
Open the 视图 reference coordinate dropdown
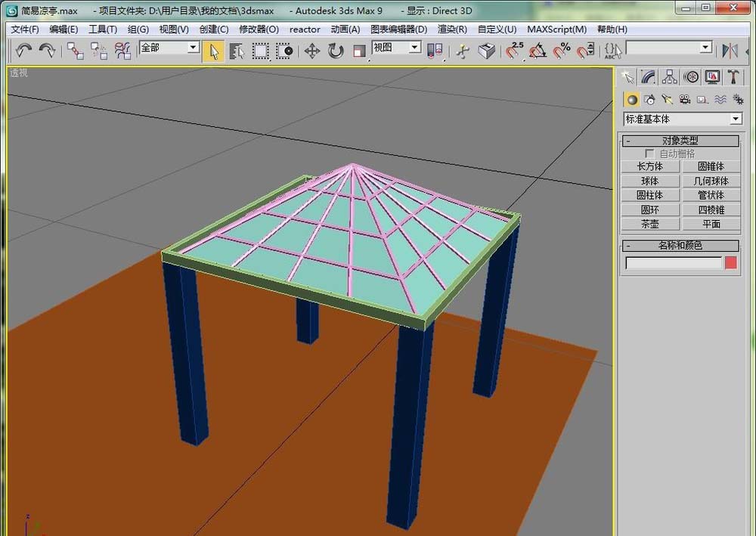(414, 47)
